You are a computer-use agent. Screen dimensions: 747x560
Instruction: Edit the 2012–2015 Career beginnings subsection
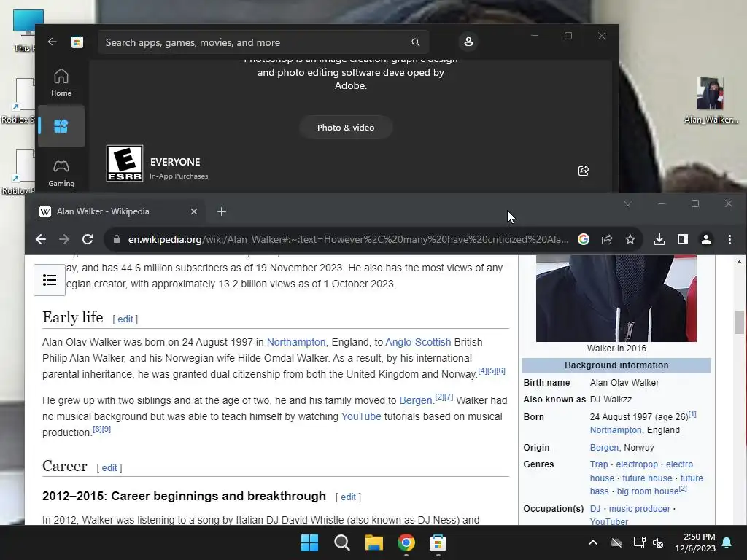[348, 497]
